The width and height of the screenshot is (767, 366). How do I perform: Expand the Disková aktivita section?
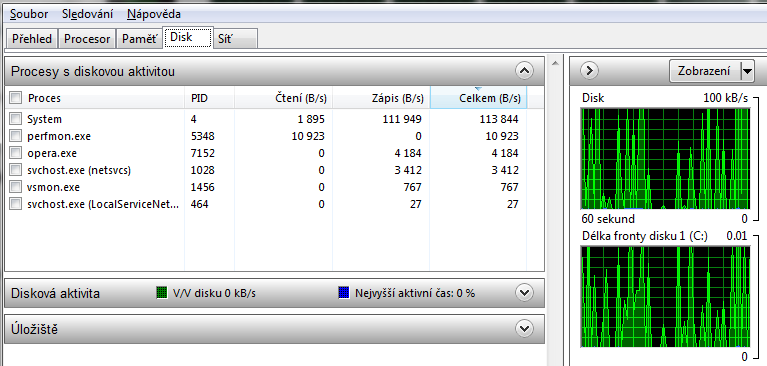524,293
